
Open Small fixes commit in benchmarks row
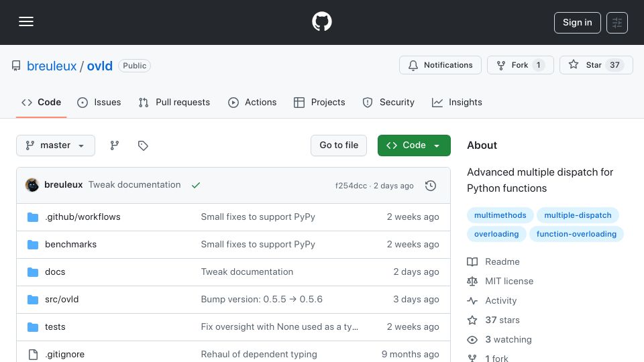point(258,244)
